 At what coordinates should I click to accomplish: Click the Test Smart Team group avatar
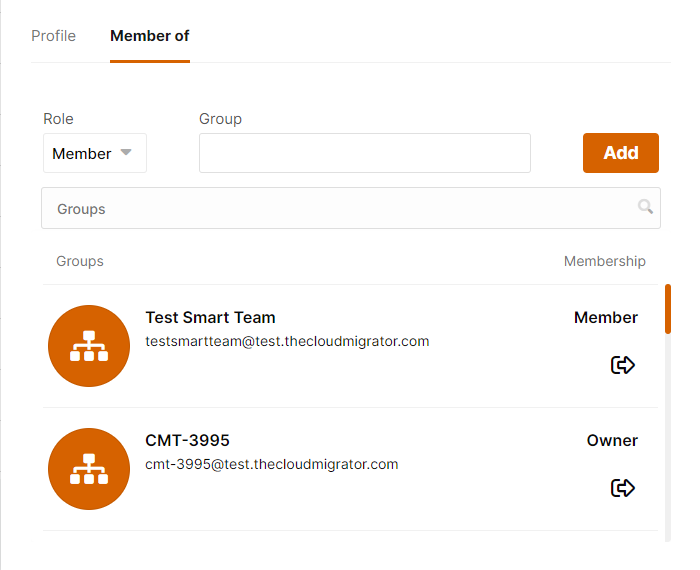89,346
